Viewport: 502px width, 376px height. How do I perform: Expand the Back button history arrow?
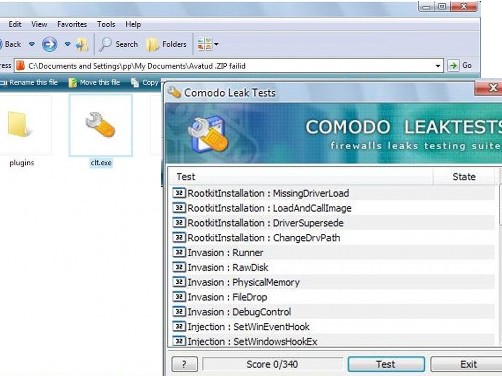coord(32,44)
